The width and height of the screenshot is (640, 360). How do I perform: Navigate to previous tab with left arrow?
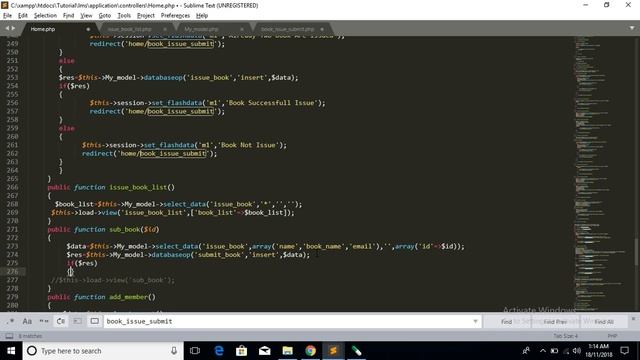(x=7, y=28)
